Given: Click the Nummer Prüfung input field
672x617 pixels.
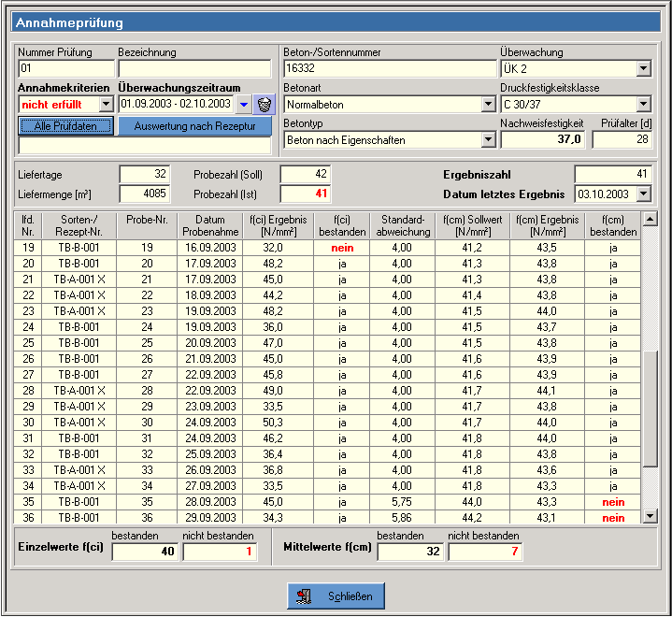Looking at the screenshot, I should pyautogui.click(x=64, y=68).
